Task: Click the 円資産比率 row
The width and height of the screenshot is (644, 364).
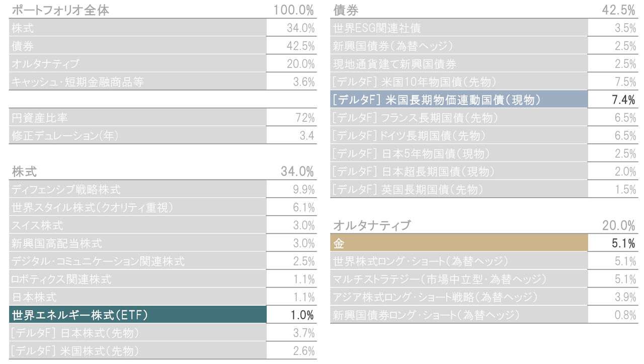Action: click(x=163, y=118)
